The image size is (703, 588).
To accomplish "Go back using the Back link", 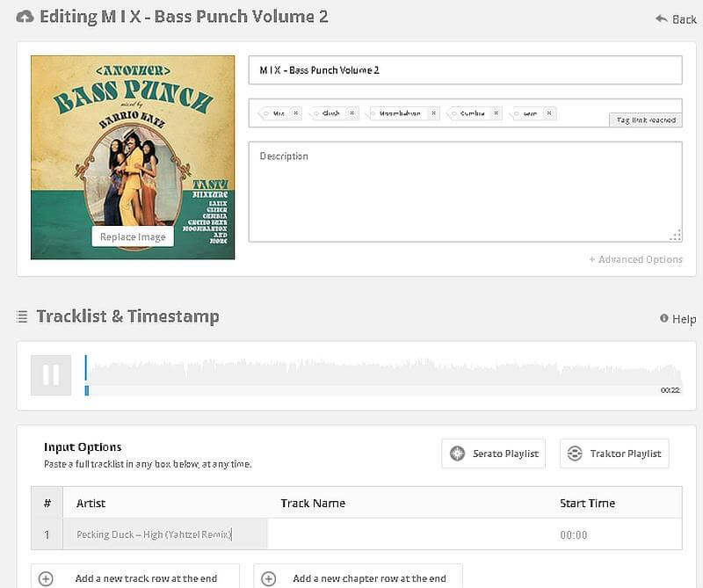I will click(x=676, y=19).
